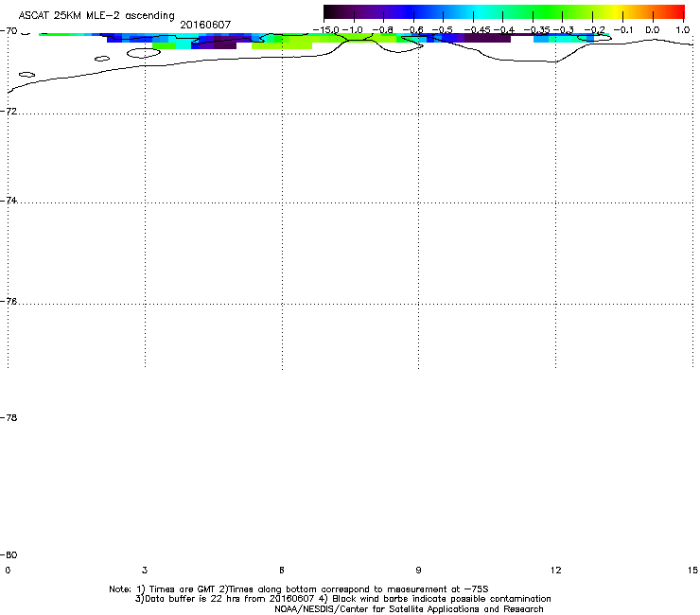This screenshot has height=615, width=700.
Task: Click the 0.0 colorbar label
Action: click(x=653, y=30)
